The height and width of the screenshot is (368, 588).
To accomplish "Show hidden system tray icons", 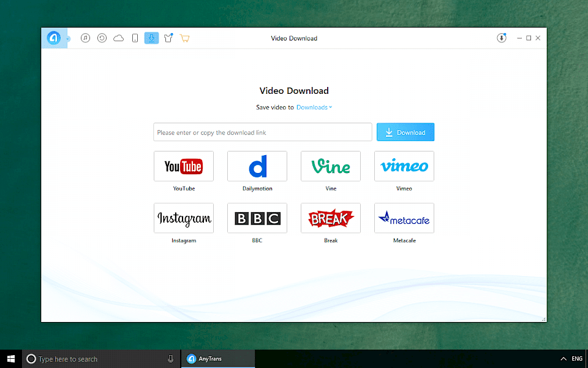I will (x=563, y=359).
